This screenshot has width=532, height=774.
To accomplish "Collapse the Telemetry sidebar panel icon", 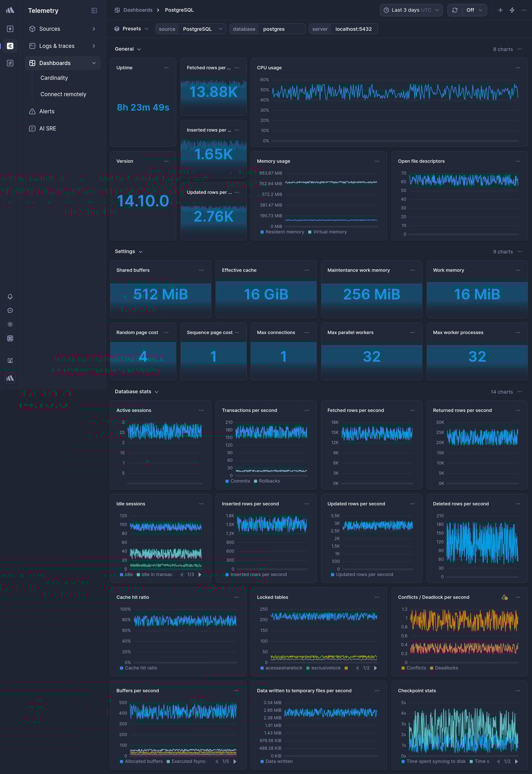I will 94,10.
